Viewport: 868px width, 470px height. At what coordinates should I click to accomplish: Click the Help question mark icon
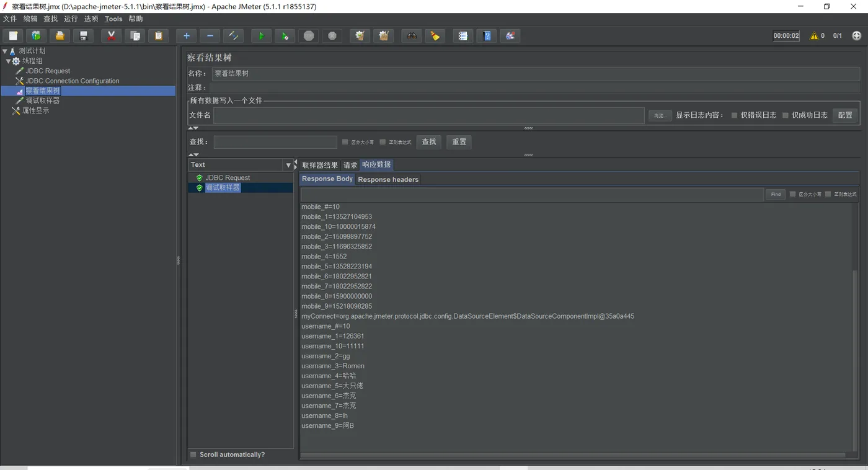point(486,36)
